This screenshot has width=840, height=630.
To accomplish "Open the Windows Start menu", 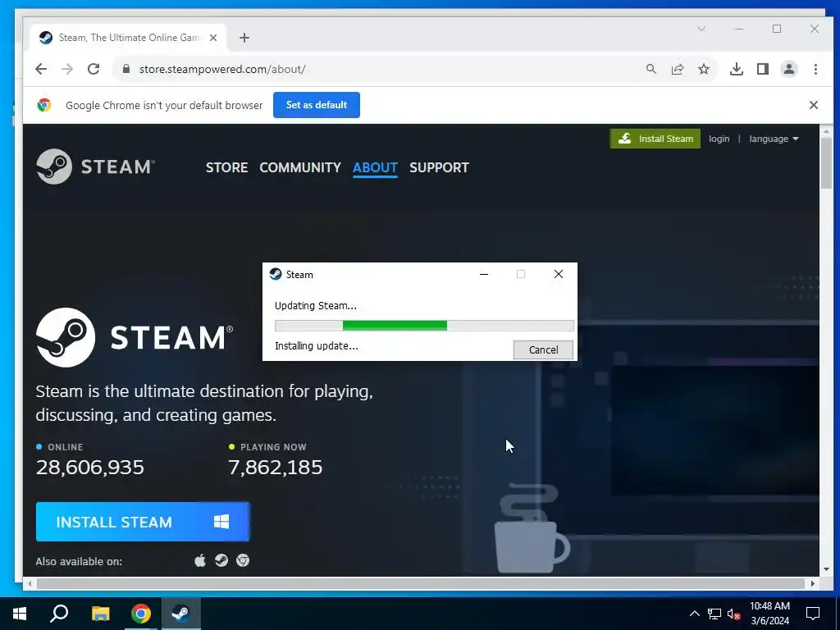I will pos(20,614).
